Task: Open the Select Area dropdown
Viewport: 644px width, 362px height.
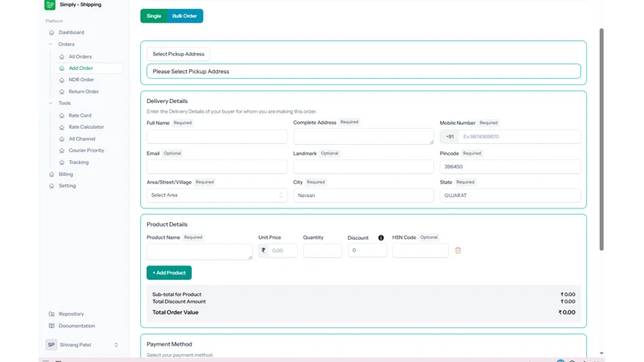Action: 217,195
